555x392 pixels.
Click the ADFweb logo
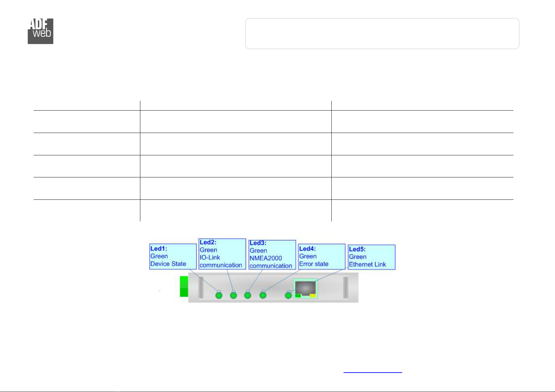pyautogui.click(x=41, y=31)
